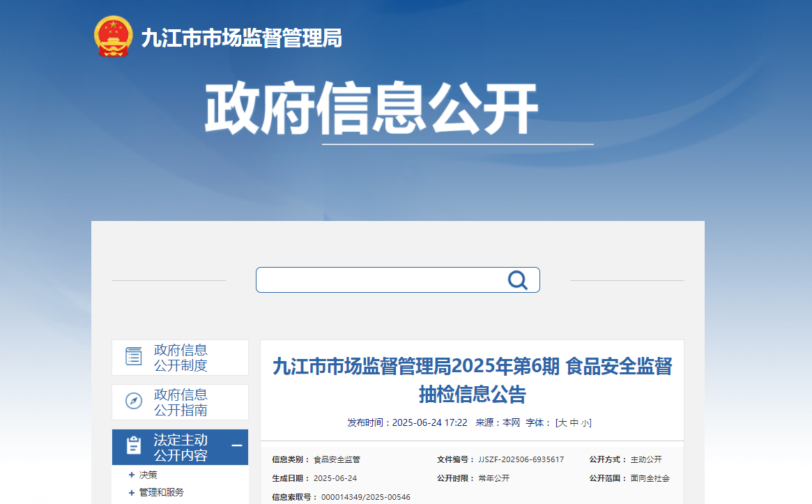Select 法定主动公开内容 menu item

(x=181, y=447)
